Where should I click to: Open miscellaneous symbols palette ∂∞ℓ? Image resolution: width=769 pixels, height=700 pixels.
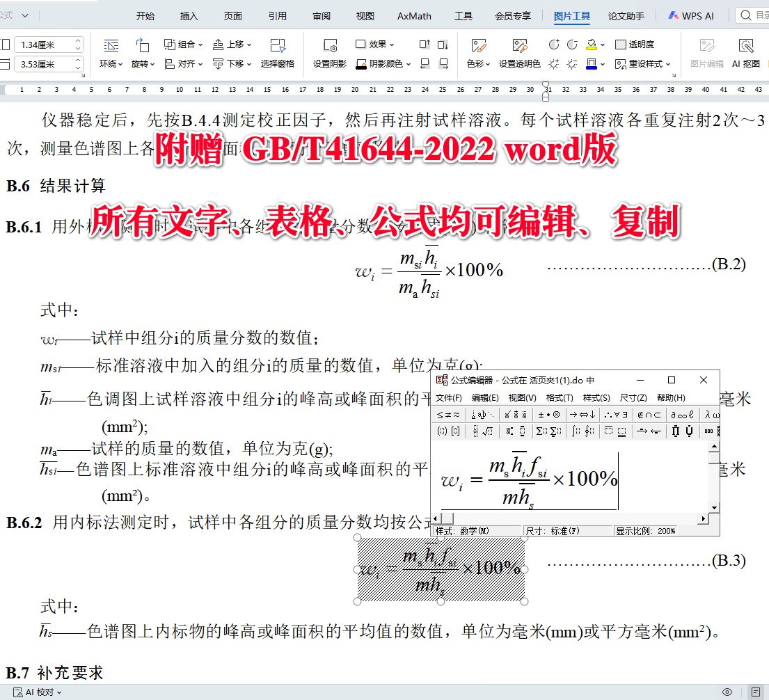(682, 415)
